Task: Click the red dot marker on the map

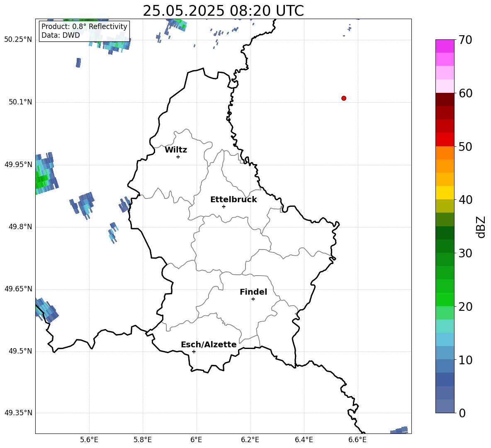Action: pos(344,98)
